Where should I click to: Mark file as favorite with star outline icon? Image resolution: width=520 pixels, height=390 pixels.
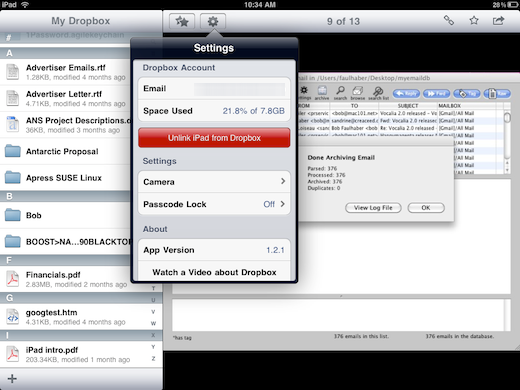click(474, 21)
